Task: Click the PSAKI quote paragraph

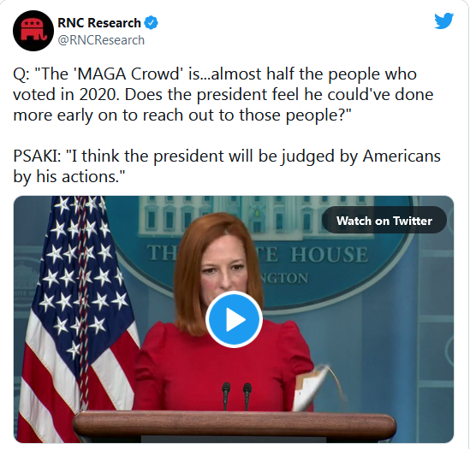Action: point(227,166)
